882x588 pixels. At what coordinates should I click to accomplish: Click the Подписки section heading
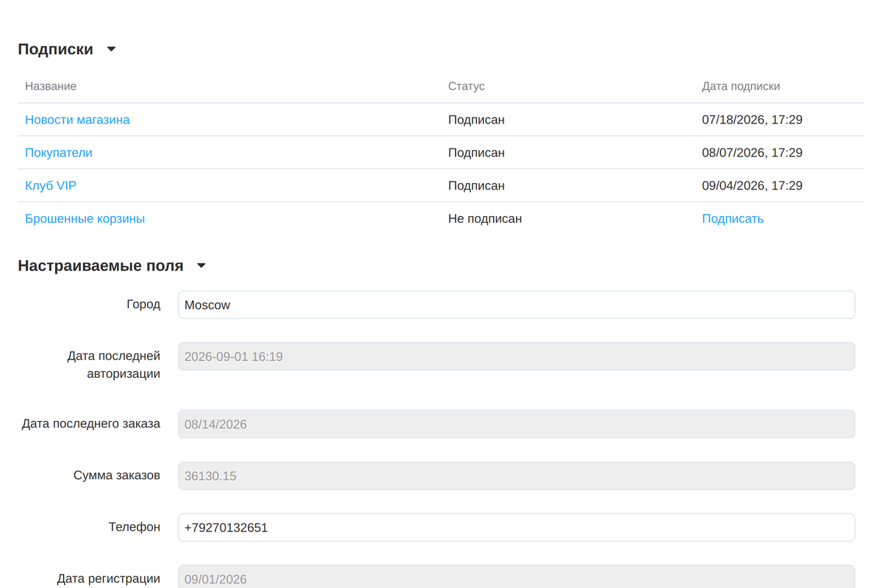click(55, 49)
